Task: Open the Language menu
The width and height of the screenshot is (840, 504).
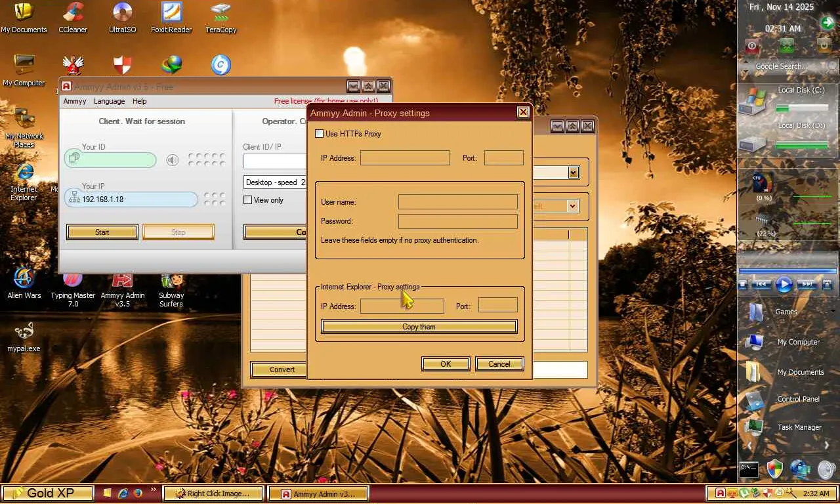Action: pos(109,101)
